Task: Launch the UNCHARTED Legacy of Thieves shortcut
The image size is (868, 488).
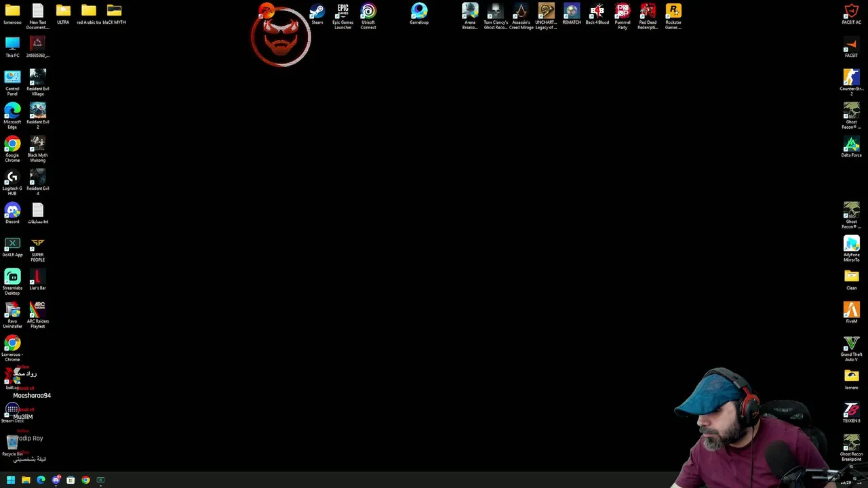Action: point(546,16)
